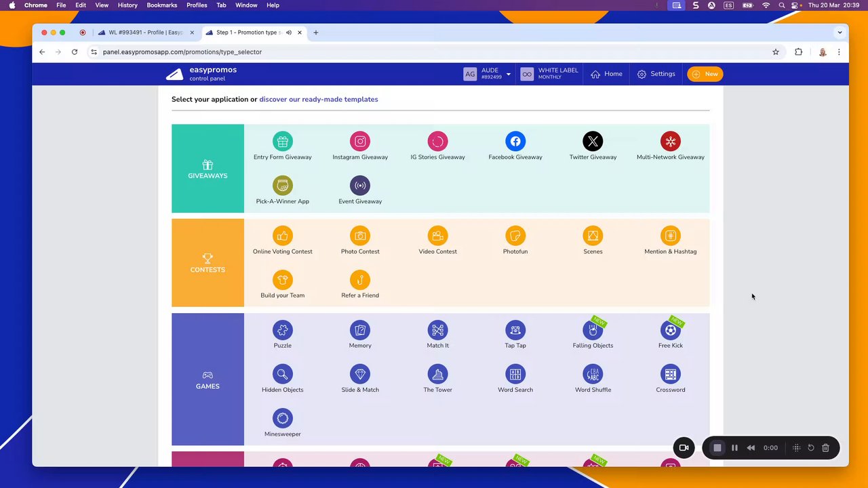Rewind the recording
Screen dimensions: 868x488
click(x=751, y=448)
